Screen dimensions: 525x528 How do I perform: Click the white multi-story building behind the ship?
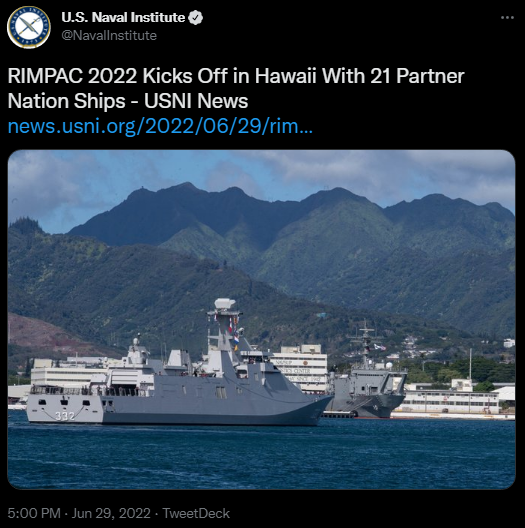301,368
